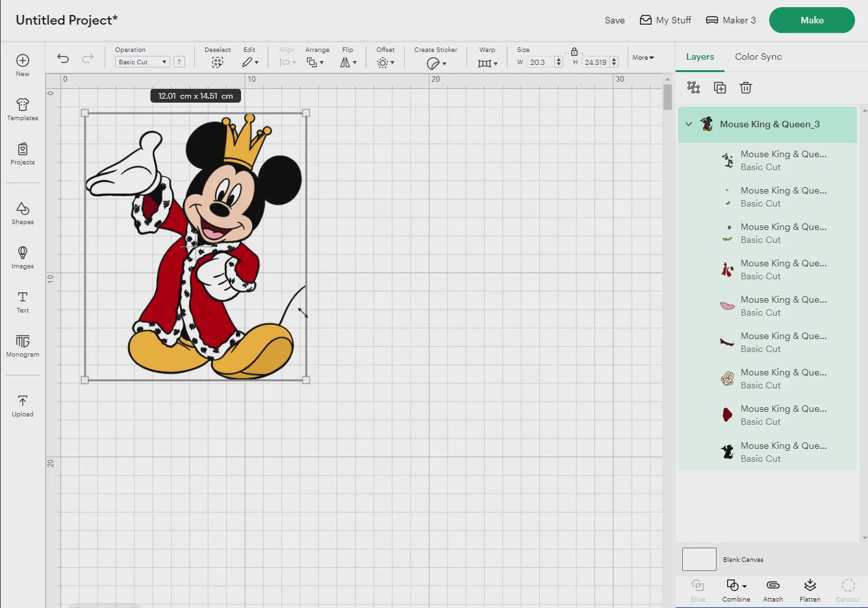Click the green Make button
Viewport: 868px width, 608px height.
[812, 20]
